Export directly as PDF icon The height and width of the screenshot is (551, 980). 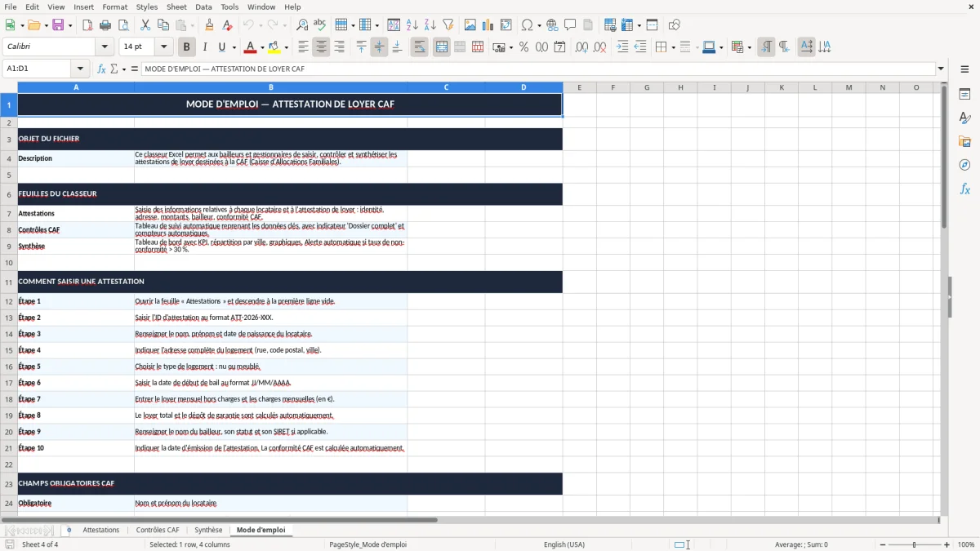(x=87, y=25)
